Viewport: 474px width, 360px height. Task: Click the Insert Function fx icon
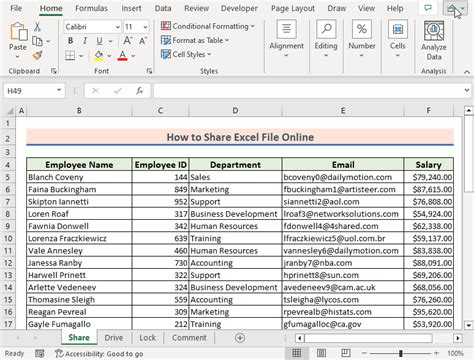click(139, 91)
